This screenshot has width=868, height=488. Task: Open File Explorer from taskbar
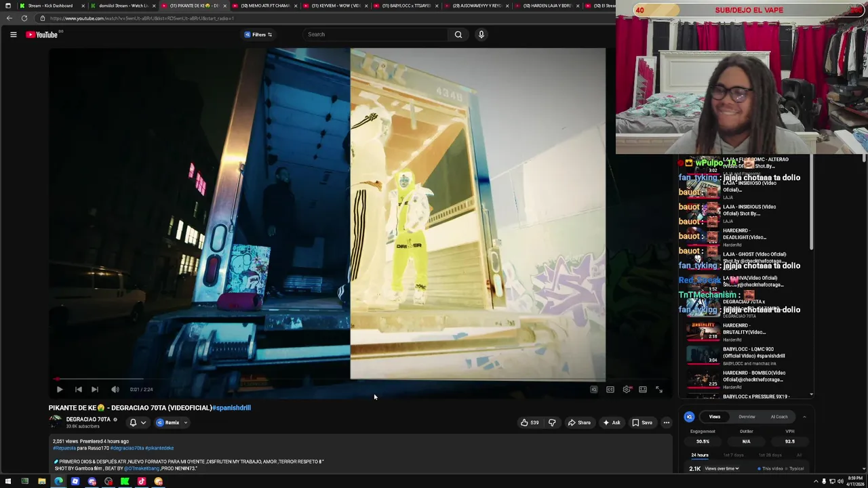coord(41,482)
